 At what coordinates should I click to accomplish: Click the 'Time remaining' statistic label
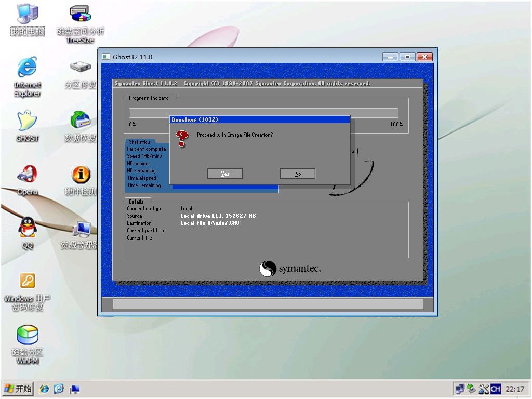tap(144, 185)
